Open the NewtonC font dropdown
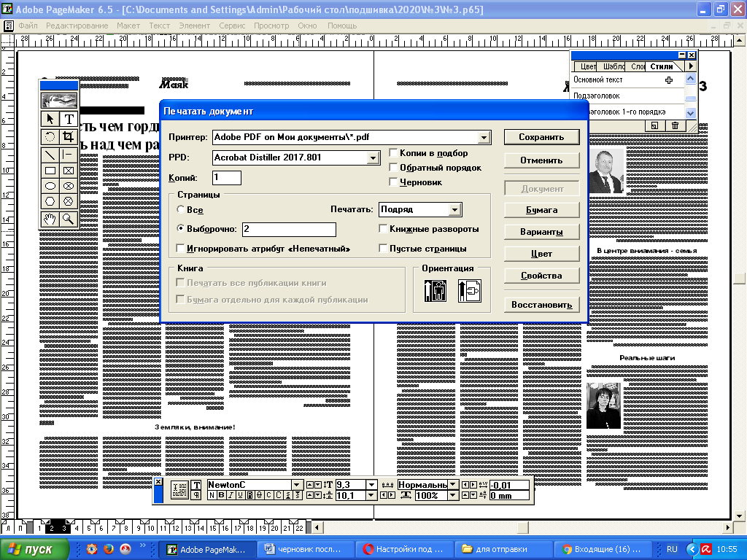747x560 pixels. pos(296,485)
